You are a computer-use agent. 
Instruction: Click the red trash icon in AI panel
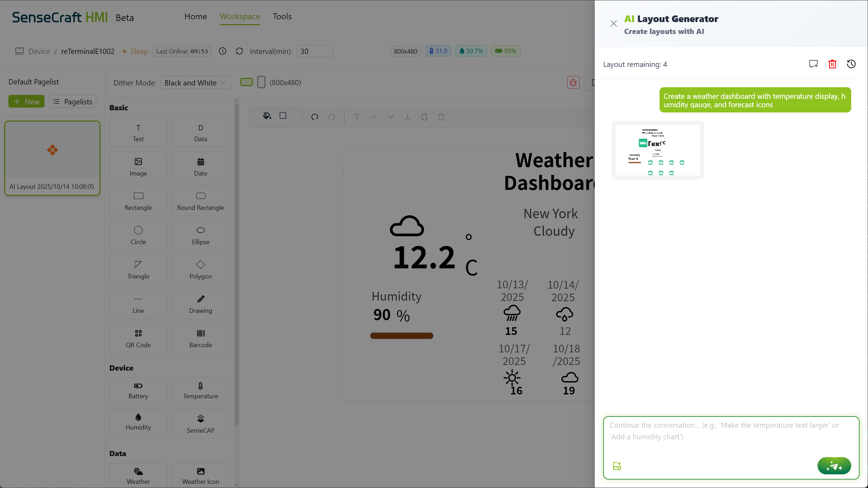832,64
